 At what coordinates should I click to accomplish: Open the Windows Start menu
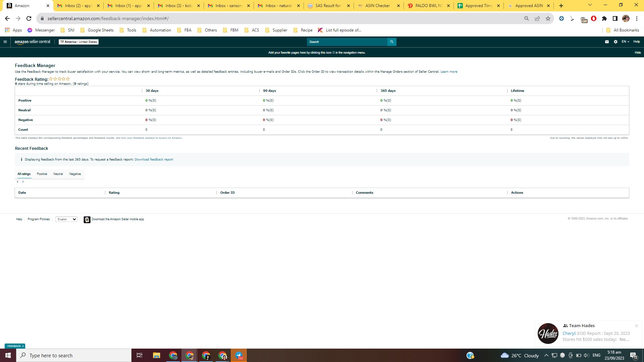[8, 355]
